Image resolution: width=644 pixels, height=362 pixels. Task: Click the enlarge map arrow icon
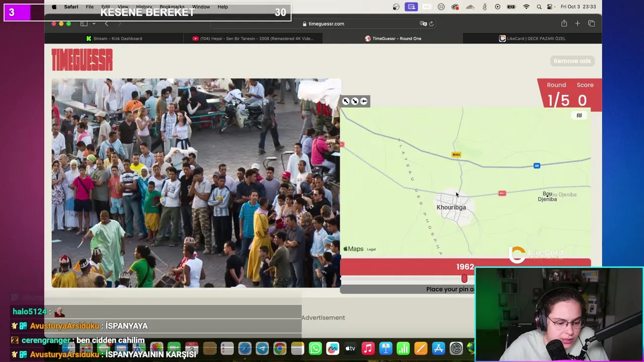pos(346,101)
